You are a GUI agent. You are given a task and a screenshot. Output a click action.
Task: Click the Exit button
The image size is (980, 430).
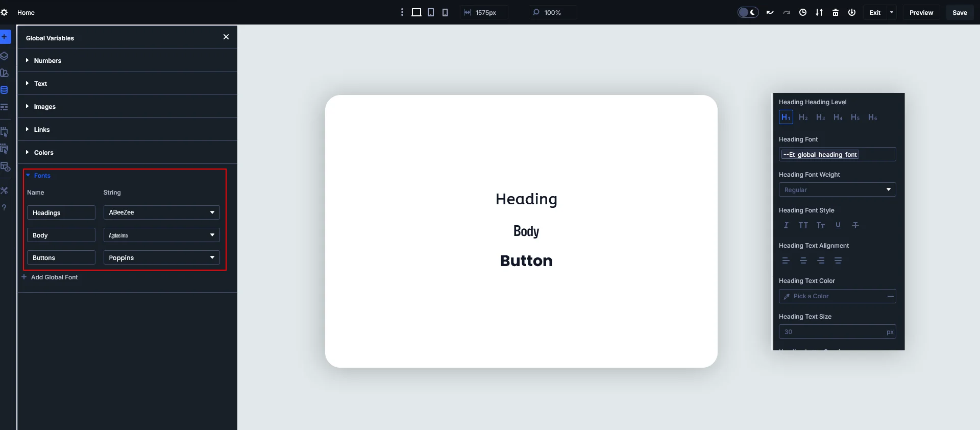[x=875, y=12]
